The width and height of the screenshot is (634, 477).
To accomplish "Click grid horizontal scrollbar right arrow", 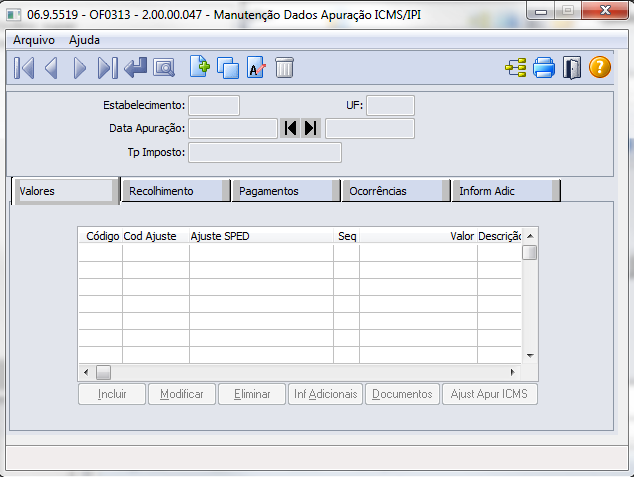I will (513, 372).
